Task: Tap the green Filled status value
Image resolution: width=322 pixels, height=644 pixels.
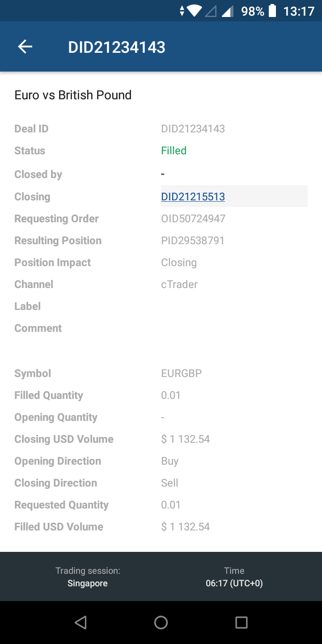Action: pyautogui.click(x=174, y=151)
